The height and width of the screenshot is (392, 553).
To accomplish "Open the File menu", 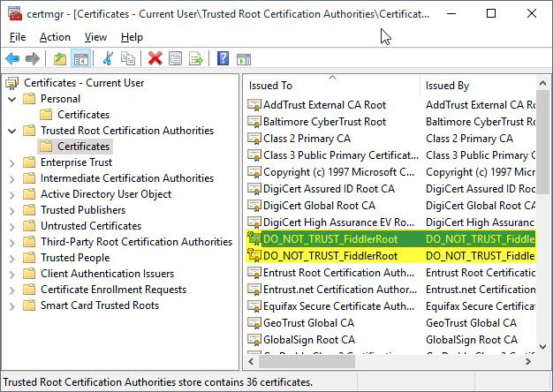I will click(x=18, y=37).
